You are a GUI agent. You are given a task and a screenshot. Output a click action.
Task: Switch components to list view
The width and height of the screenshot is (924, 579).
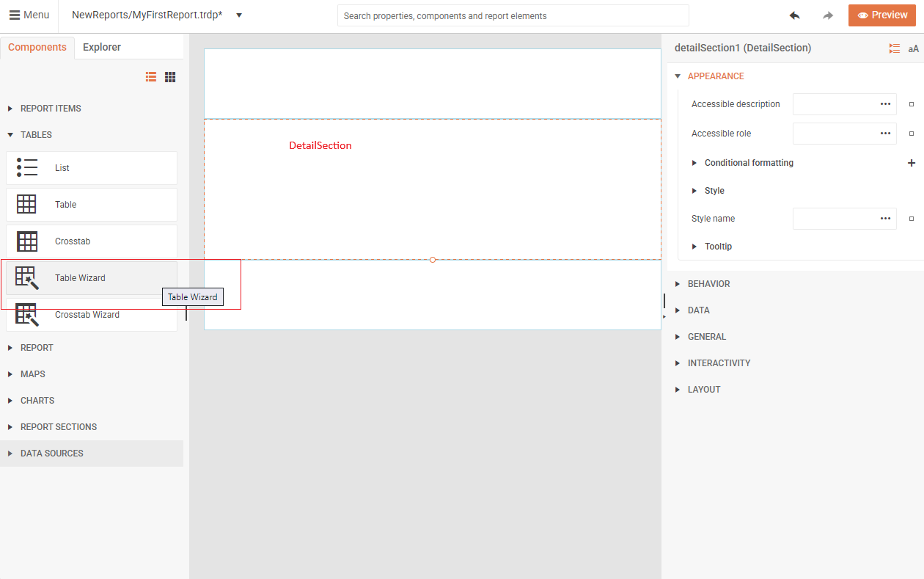[151, 77]
